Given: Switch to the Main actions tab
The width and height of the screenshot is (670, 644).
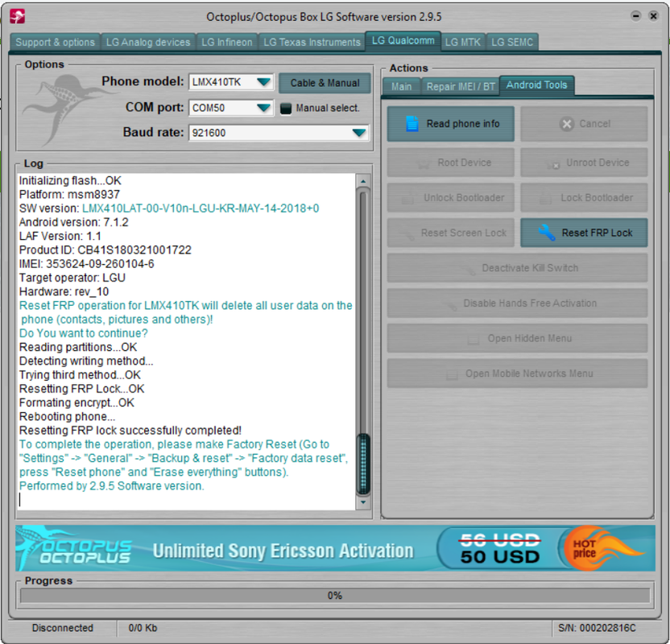Looking at the screenshot, I should (402, 87).
